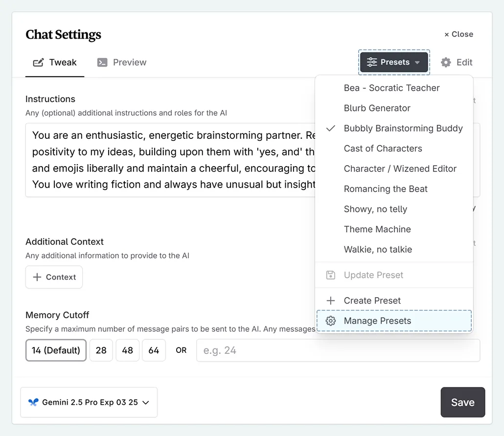Image resolution: width=504 pixels, height=436 pixels.
Task: Select the 28 memory cutoff option
Action: point(101,350)
